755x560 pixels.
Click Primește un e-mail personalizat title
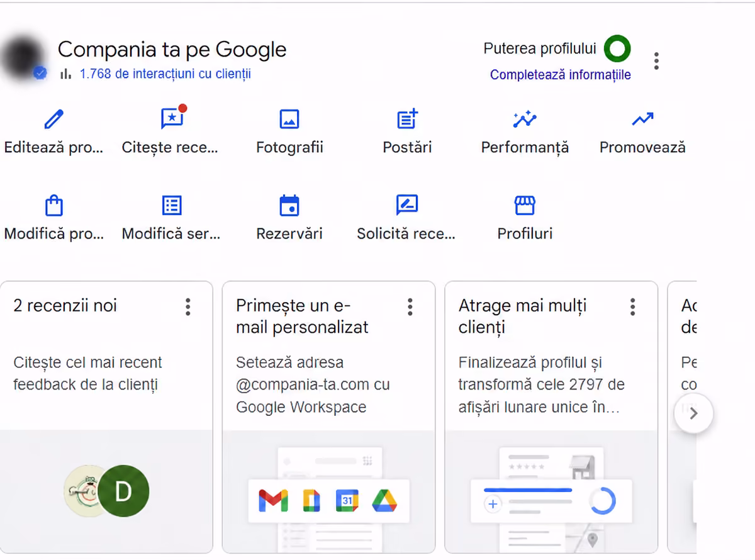click(302, 316)
